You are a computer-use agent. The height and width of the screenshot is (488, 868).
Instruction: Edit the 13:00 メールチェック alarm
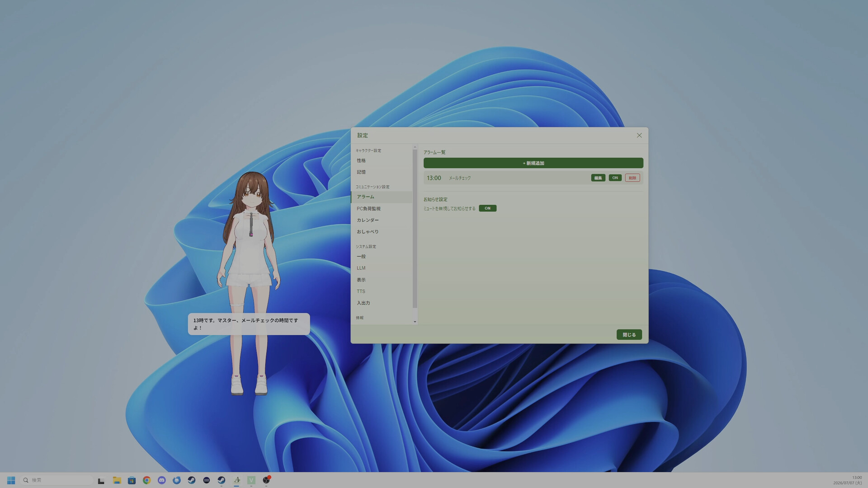pyautogui.click(x=598, y=178)
